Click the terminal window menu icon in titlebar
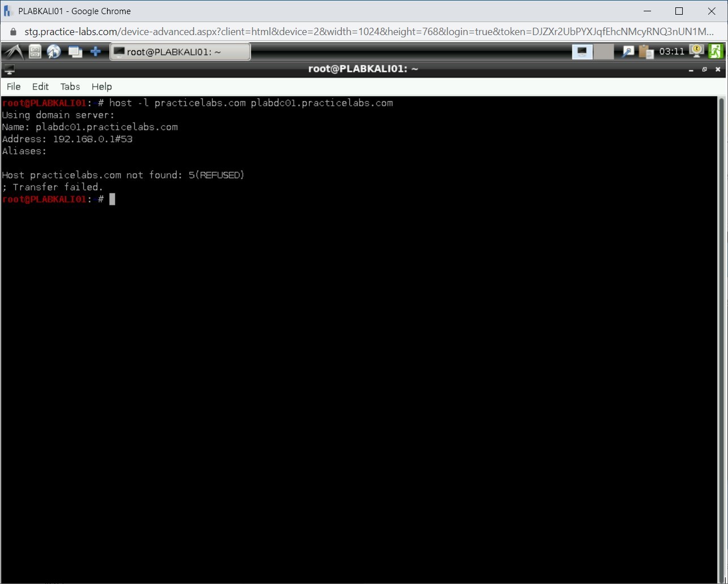This screenshot has height=584, width=728. click(x=9, y=70)
